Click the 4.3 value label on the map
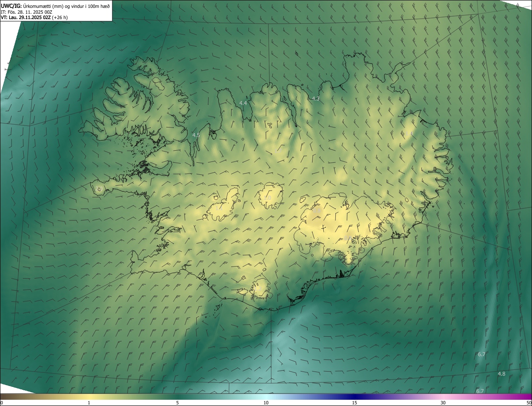 (315, 98)
